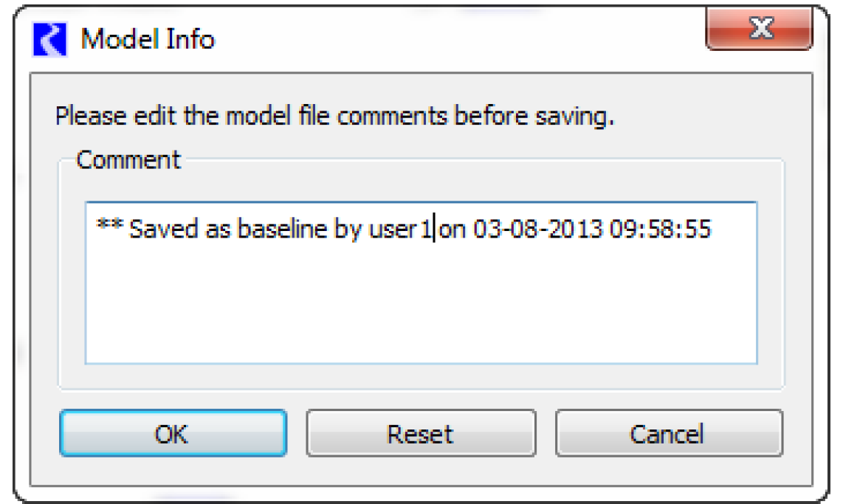Close the Model Info dialog

[760, 31]
